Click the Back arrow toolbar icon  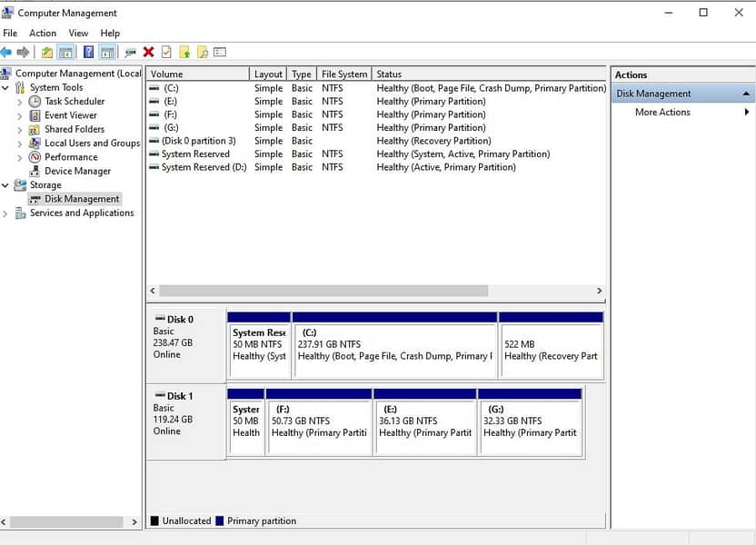click(x=5, y=52)
